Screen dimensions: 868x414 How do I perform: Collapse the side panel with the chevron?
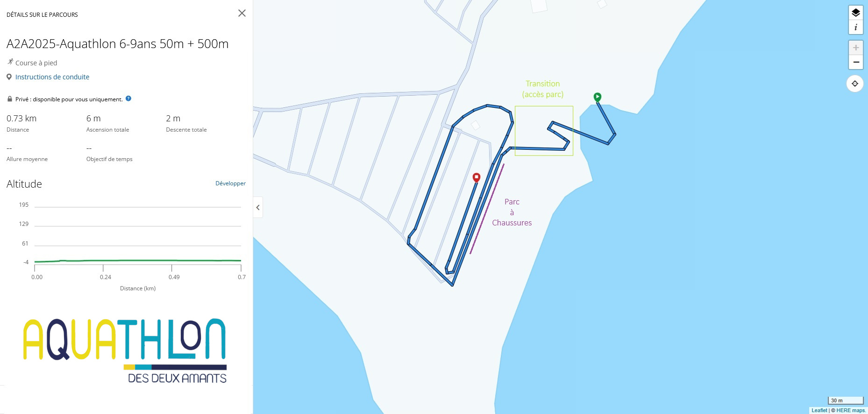(258, 207)
